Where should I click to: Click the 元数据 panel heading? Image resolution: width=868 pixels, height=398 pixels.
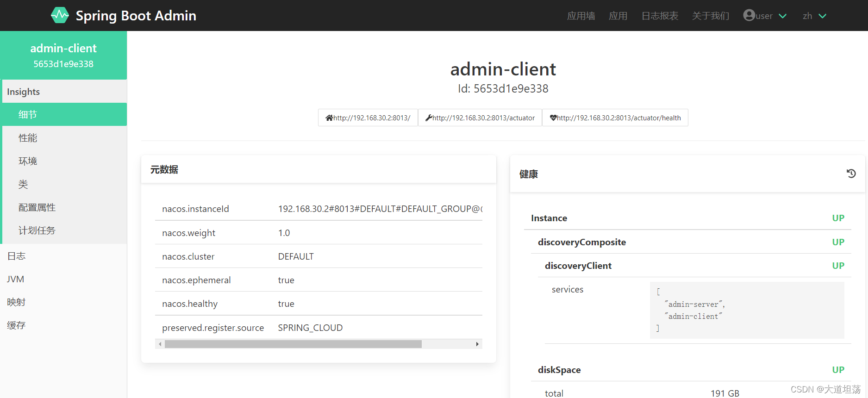click(164, 169)
